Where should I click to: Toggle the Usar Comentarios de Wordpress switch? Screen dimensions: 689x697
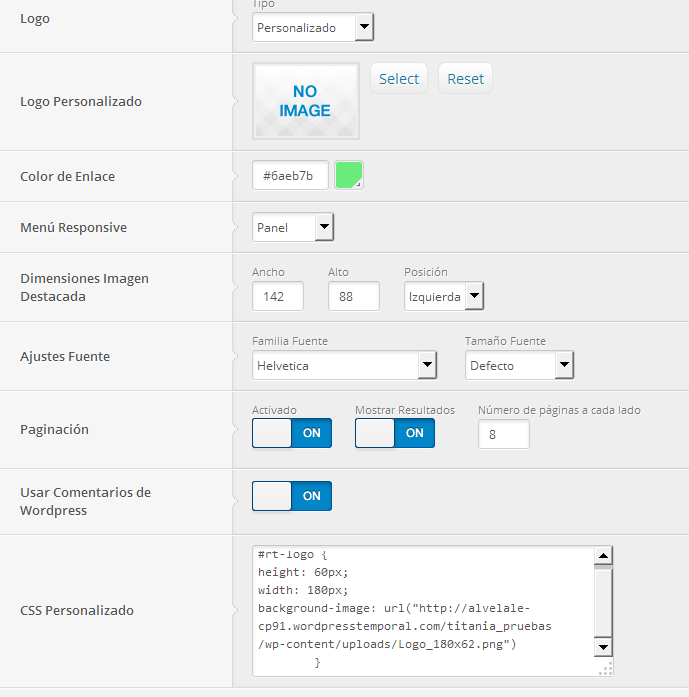tap(292, 496)
